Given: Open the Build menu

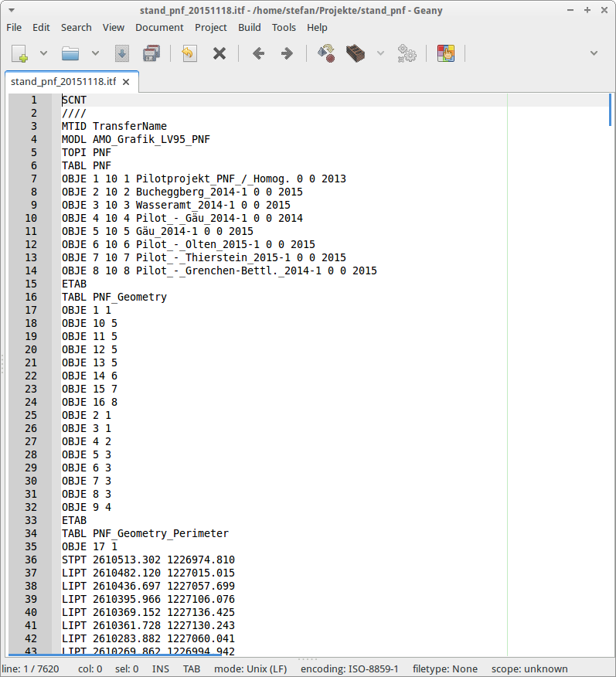Looking at the screenshot, I should (250, 28).
